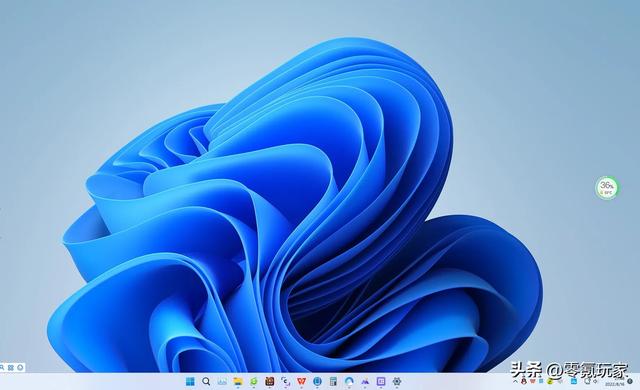Open the QQ penguin tray icon
Image resolution: width=640 pixels, height=390 pixels.
[x=524, y=381]
